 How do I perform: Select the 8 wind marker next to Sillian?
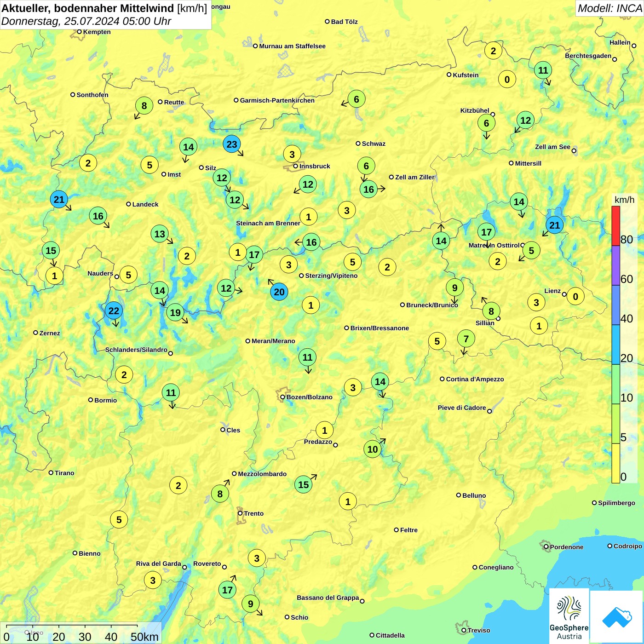click(x=491, y=311)
